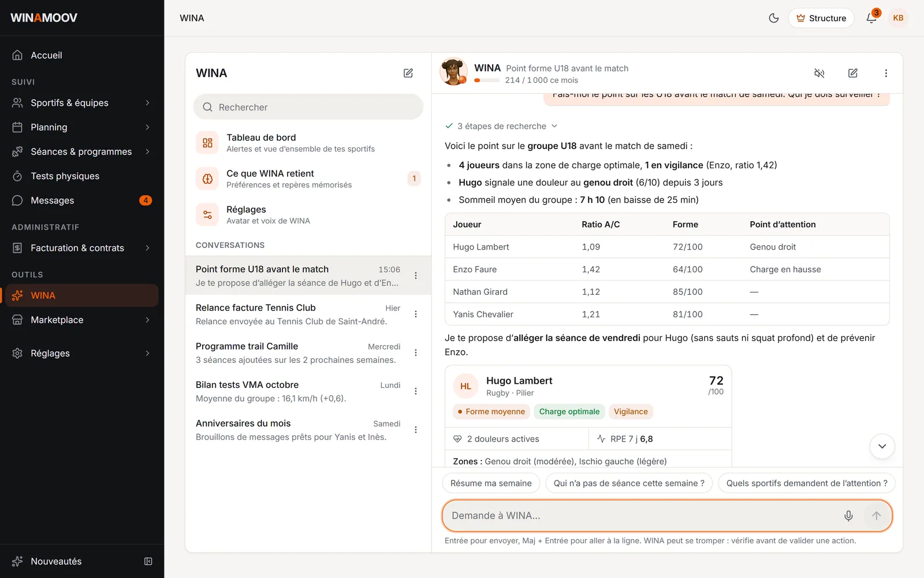Viewport: 924px width, 578px height.
Task: Open options for Bilan tests VMA octobre
Action: coord(416,391)
